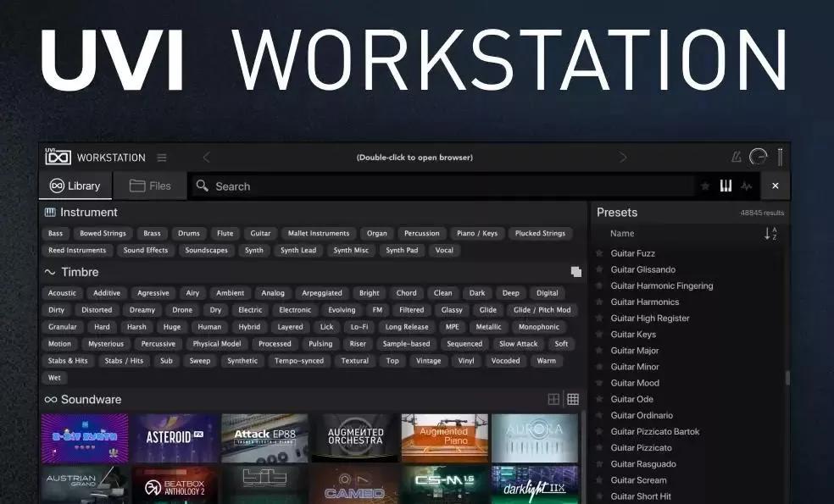This screenshot has height=504, width=834.
Task: Collapse the Soundware section header
Action: click(x=83, y=399)
